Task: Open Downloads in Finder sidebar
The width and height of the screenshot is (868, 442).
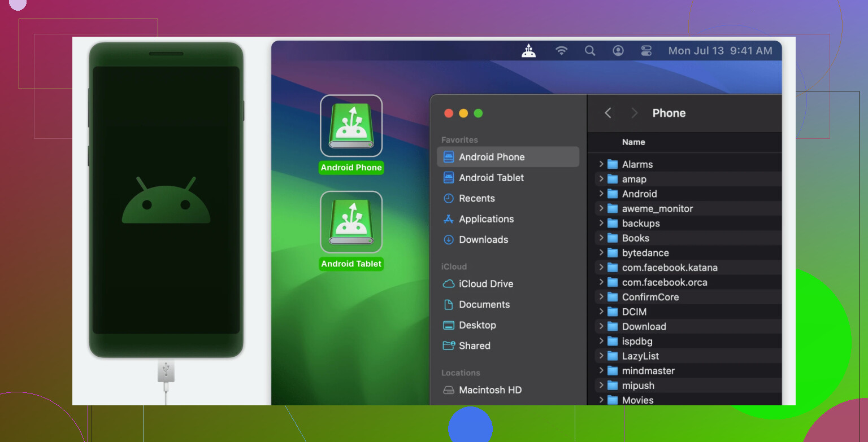Action: [x=508, y=239]
